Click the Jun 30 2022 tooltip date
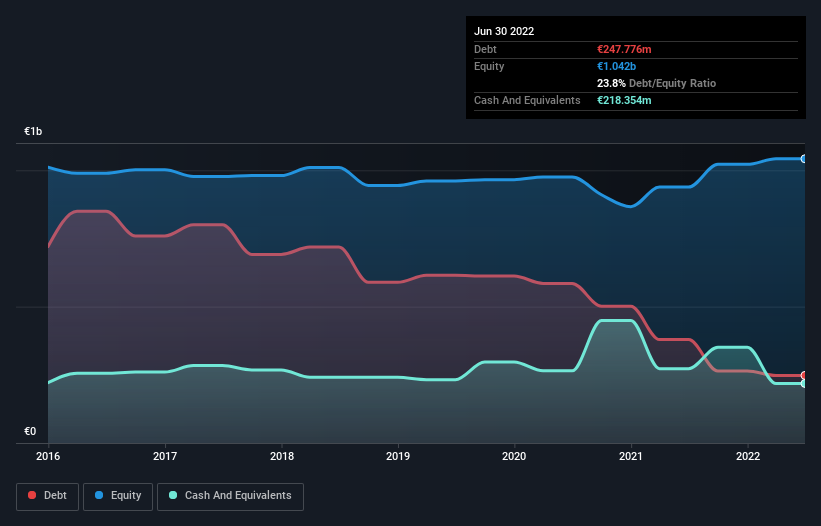This screenshot has width=821, height=526. [504, 31]
